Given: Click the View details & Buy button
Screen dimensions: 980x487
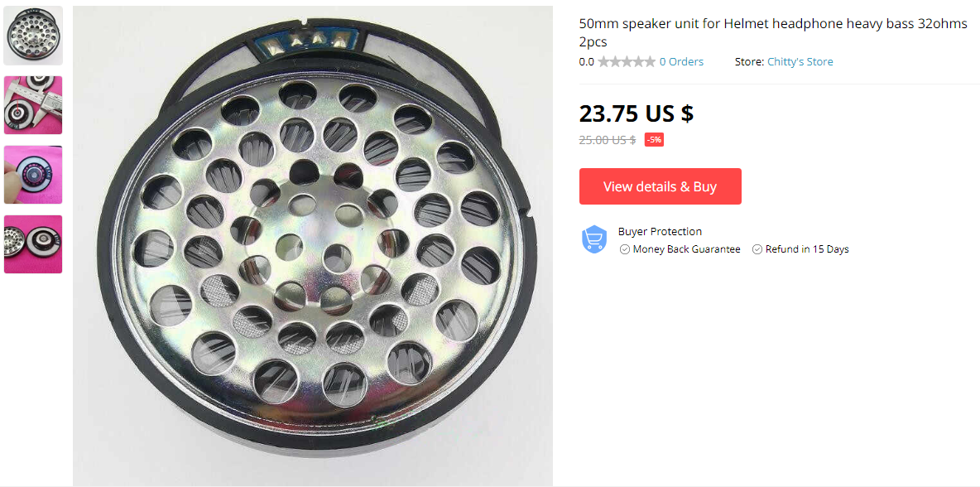Looking at the screenshot, I should 660,186.
